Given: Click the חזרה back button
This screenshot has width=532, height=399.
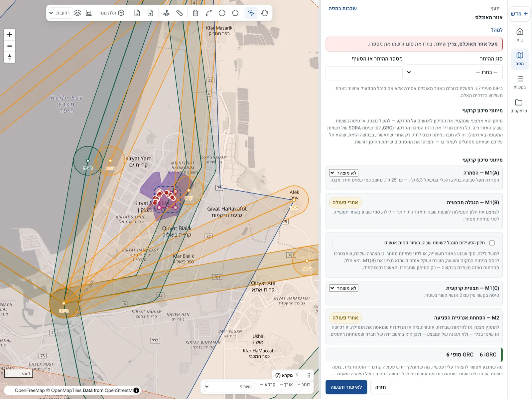Looking at the screenshot, I should pos(380,387).
